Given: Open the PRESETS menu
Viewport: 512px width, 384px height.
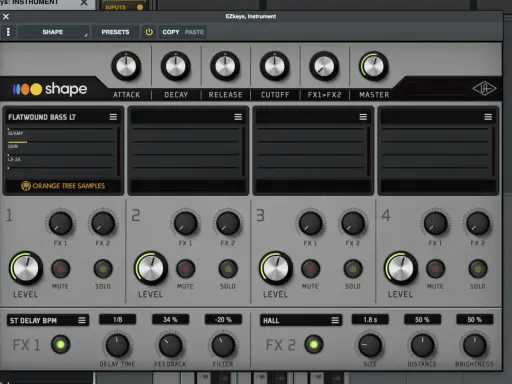Looking at the screenshot, I should click(x=115, y=32).
